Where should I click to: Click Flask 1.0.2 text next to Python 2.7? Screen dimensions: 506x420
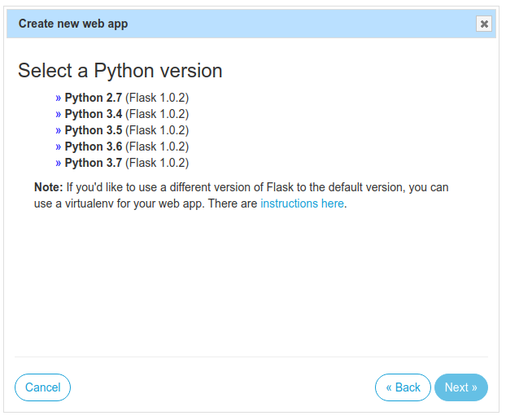pos(157,98)
